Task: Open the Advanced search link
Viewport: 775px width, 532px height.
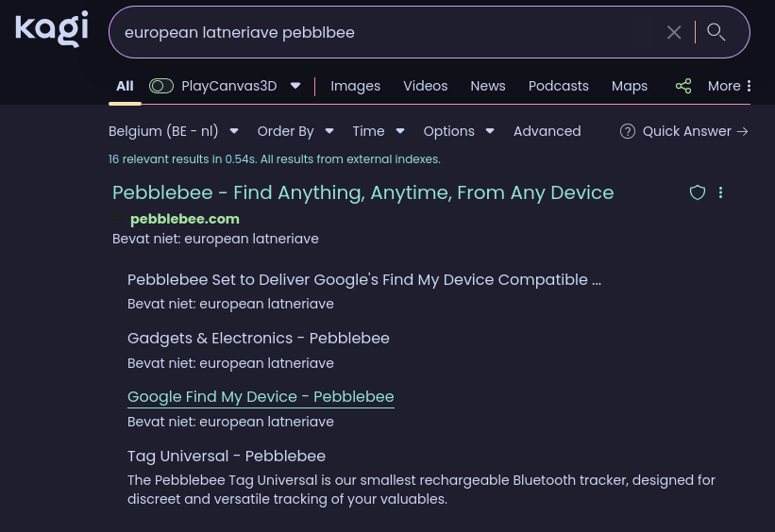Action: pos(547,131)
